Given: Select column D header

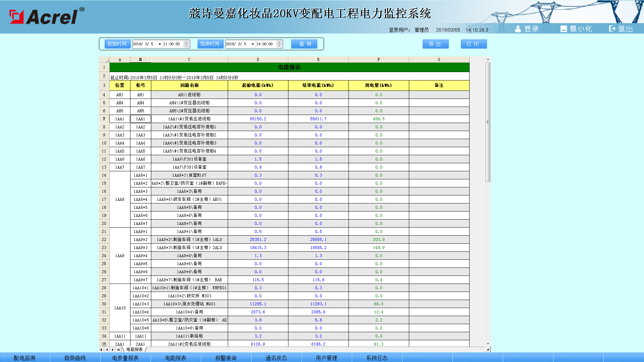Looking at the screenshot, I should 258,60.
